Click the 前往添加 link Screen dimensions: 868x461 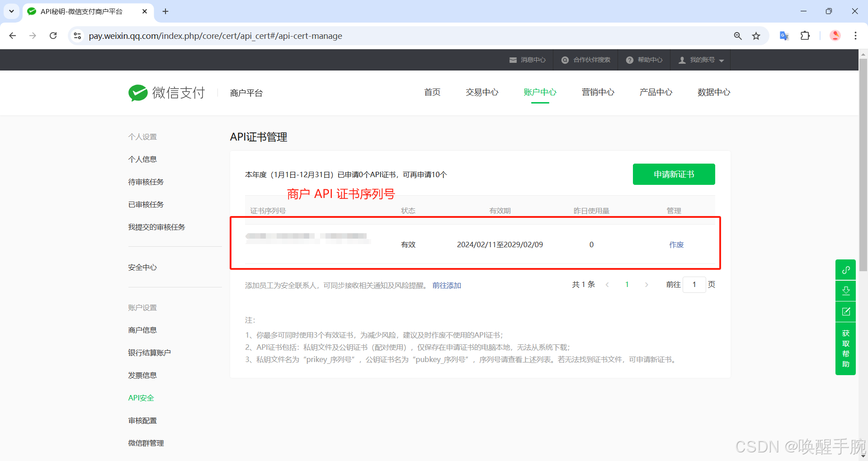click(447, 285)
